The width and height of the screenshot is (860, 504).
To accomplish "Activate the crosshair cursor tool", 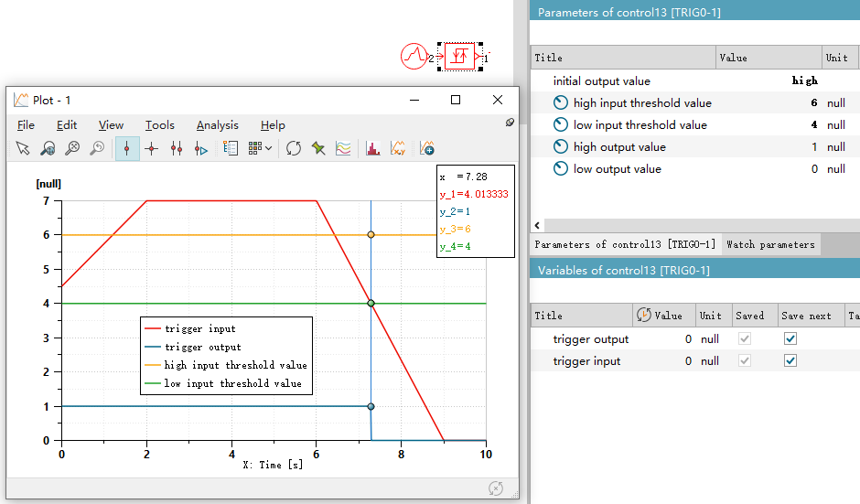I will point(152,148).
